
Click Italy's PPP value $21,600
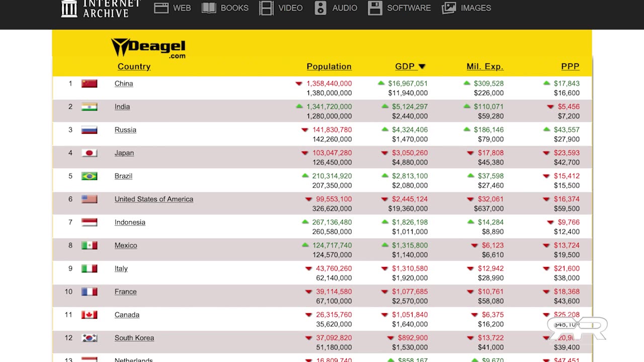click(x=567, y=268)
